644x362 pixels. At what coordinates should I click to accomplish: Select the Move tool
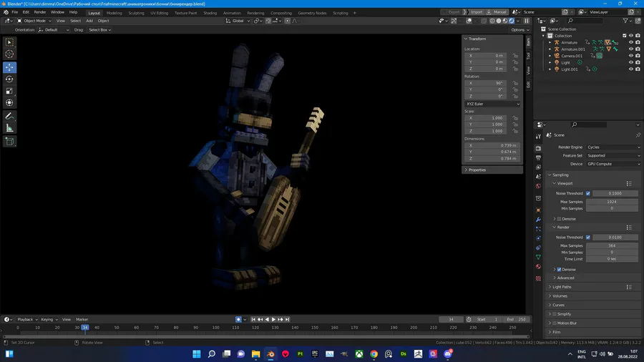click(9, 67)
